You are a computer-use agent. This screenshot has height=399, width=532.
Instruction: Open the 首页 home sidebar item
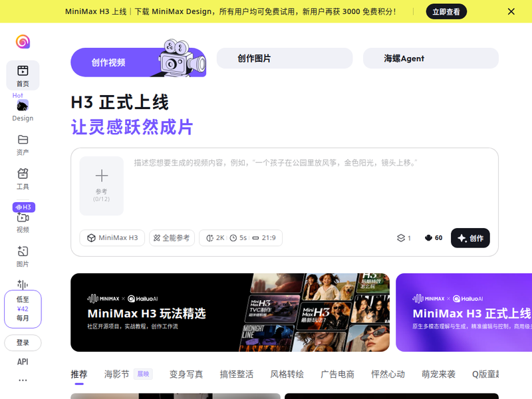coord(23,75)
